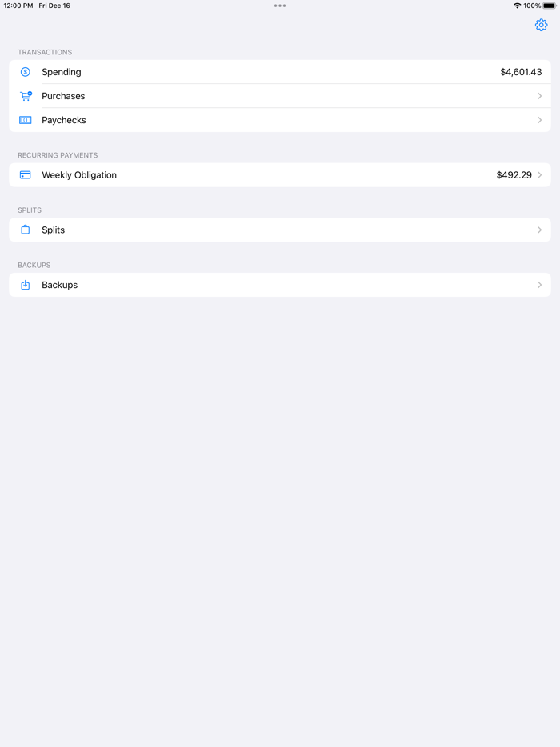The width and height of the screenshot is (560, 747).
Task: Tap the Backups upload icon
Action: [25, 285]
